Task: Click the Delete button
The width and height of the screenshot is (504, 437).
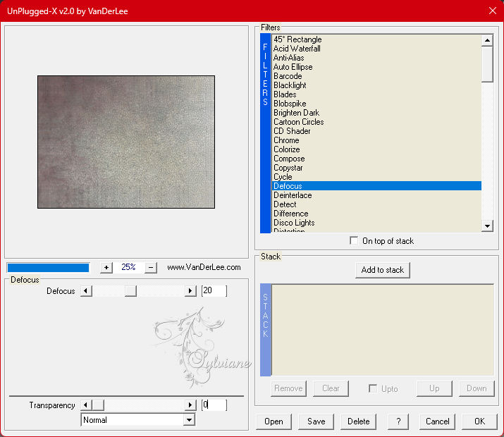Action: click(358, 421)
